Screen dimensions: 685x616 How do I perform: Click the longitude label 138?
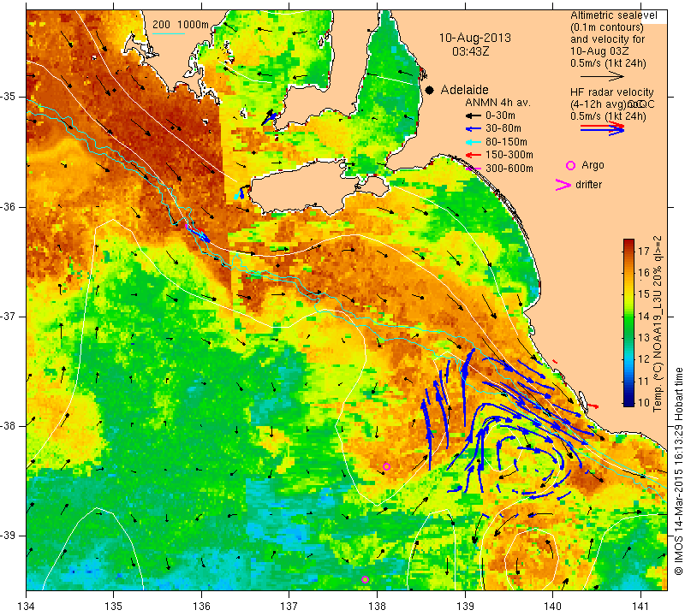tap(377, 607)
